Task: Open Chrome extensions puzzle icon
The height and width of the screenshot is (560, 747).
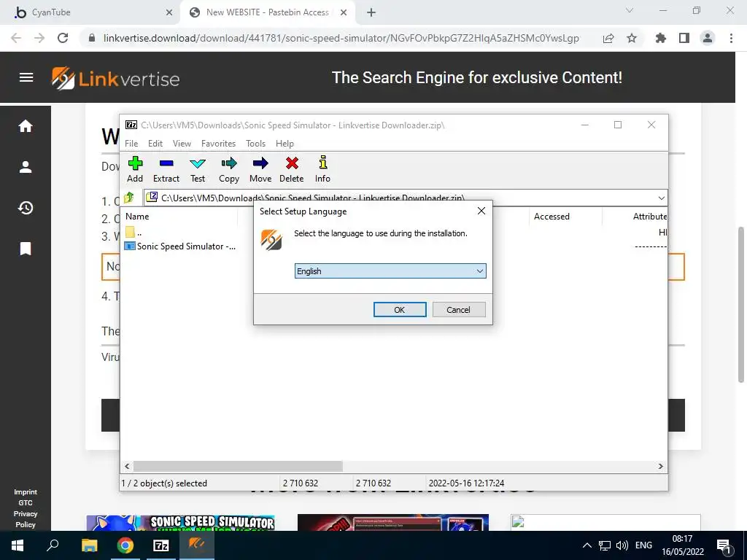Action: pyautogui.click(x=660, y=38)
